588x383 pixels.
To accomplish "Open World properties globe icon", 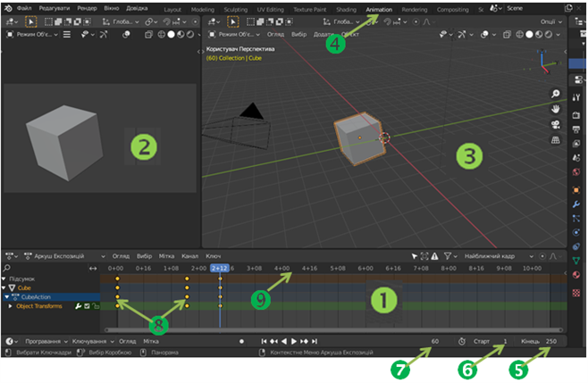I will pyautogui.click(x=576, y=172).
